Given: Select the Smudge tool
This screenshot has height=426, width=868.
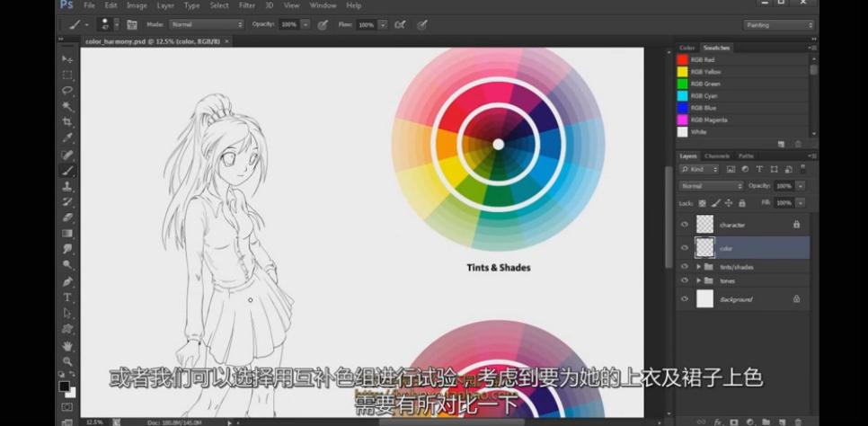Looking at the screenshot, I should 67,249.
